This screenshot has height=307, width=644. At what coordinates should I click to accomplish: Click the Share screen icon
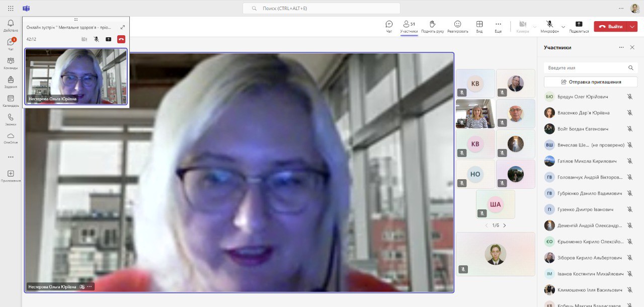coord(579,27)
